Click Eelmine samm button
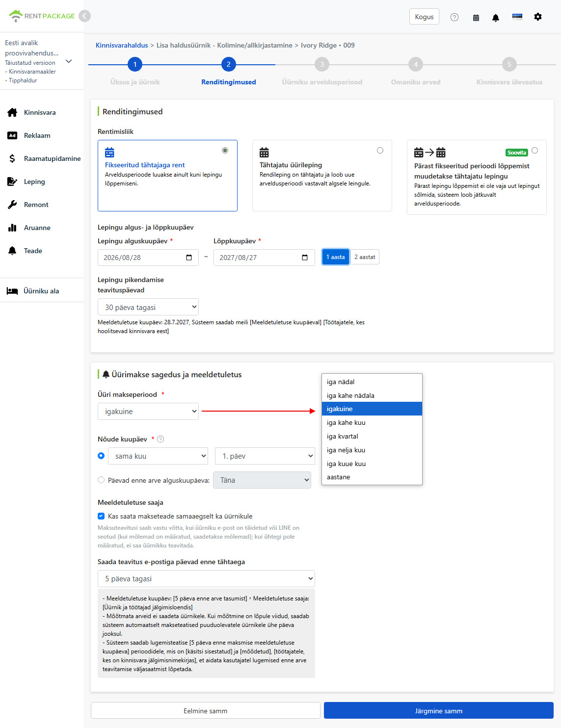561x728 pixels. point(205,711)
